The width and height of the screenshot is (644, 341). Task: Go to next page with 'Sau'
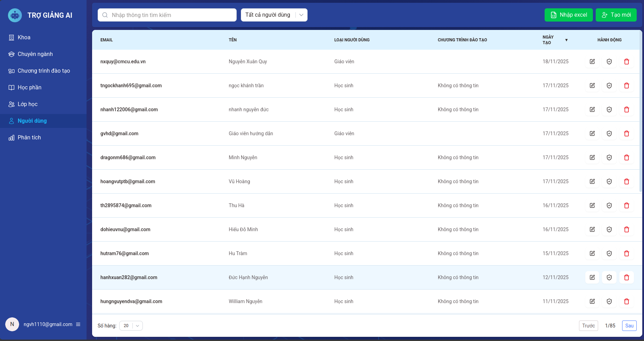(629, 326)
